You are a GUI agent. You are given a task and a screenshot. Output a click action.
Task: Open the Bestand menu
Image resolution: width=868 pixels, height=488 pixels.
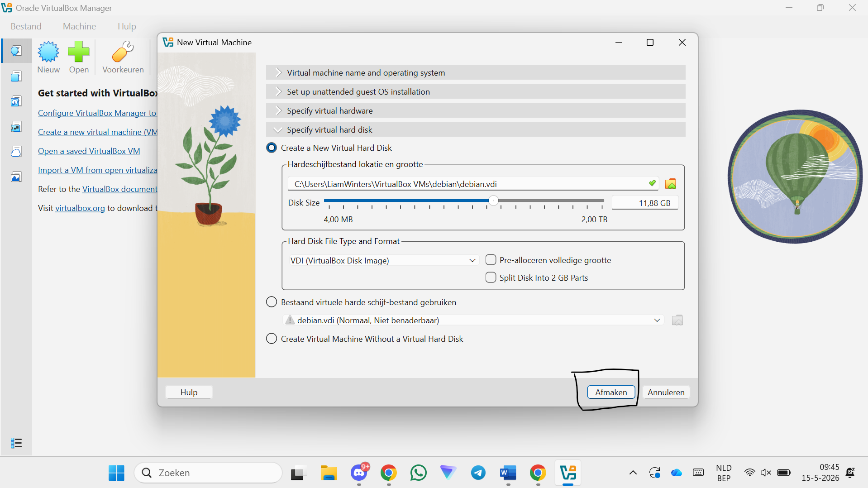click(x=26, y=26)
